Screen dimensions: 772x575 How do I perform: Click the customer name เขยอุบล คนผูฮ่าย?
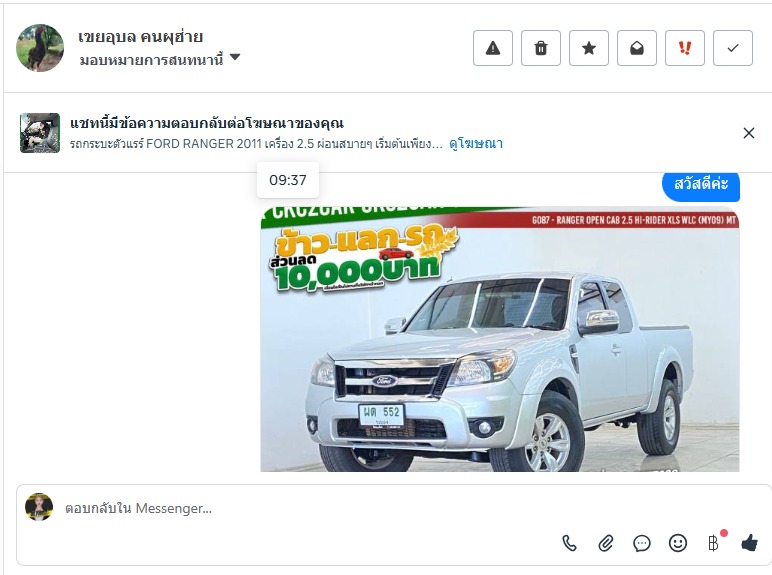[141, 37]
